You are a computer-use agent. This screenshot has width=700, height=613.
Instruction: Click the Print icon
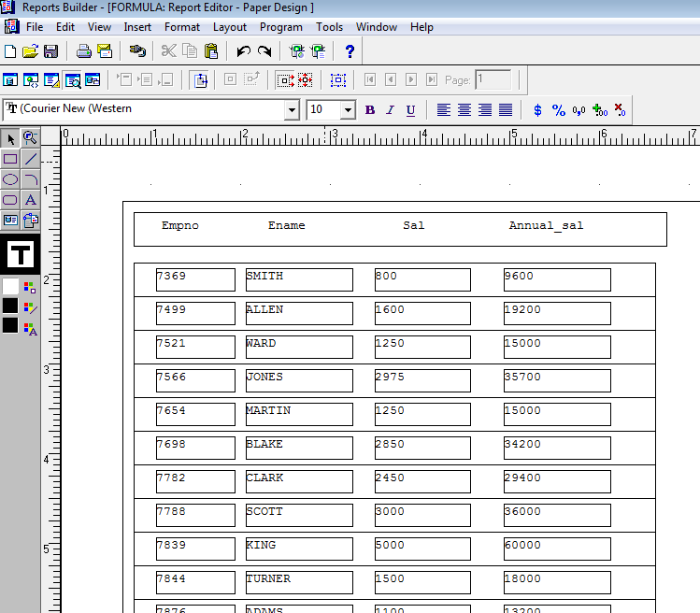[83, 51]
